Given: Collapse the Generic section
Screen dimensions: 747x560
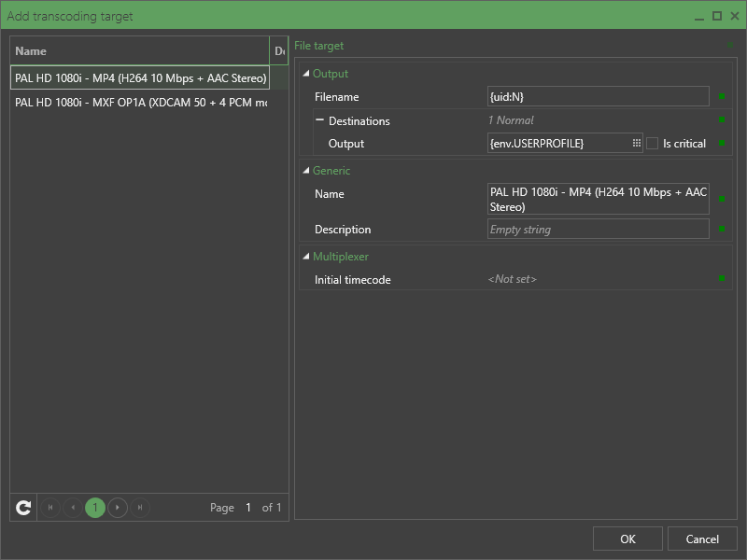Looking at the screenshot, I should (x=306, y=171).
